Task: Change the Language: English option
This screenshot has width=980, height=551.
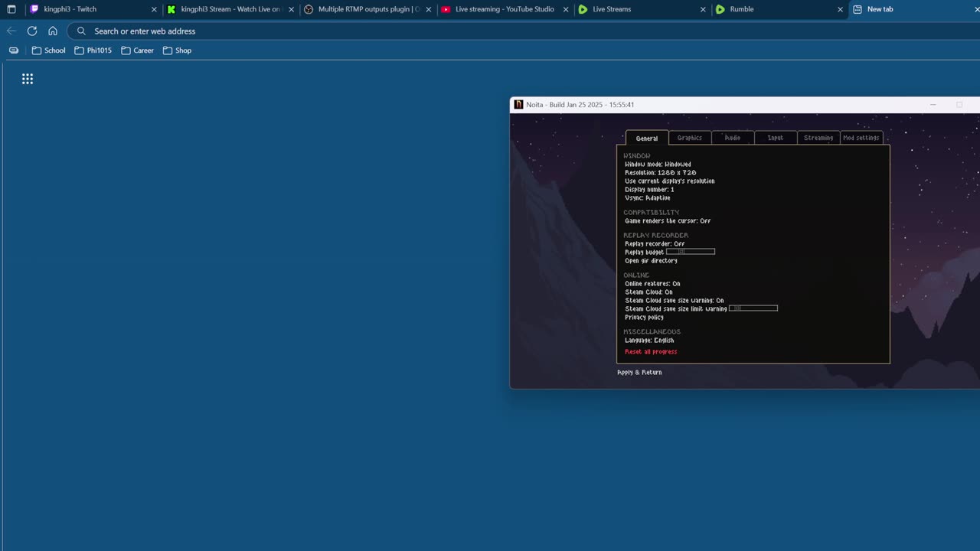Action: 649,341
